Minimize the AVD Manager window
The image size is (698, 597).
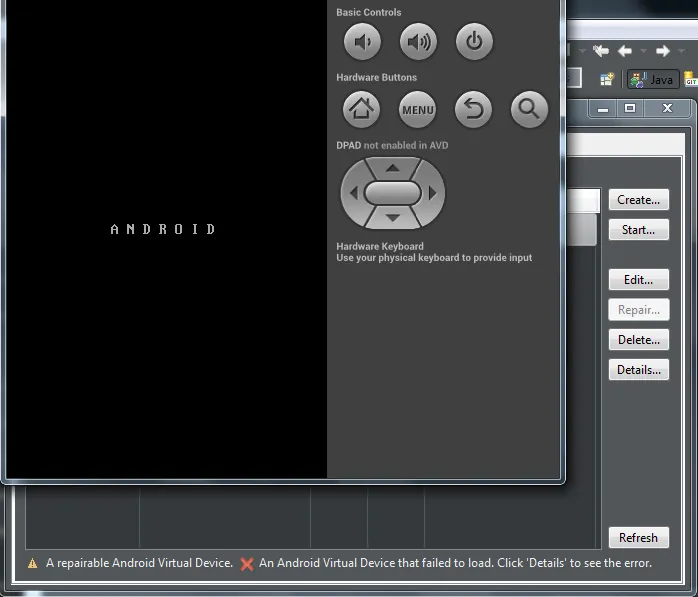tap(603, 109)
